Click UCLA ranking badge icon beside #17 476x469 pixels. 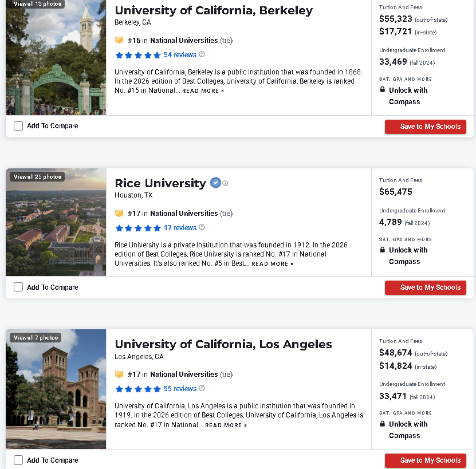(x=119, y=374)
